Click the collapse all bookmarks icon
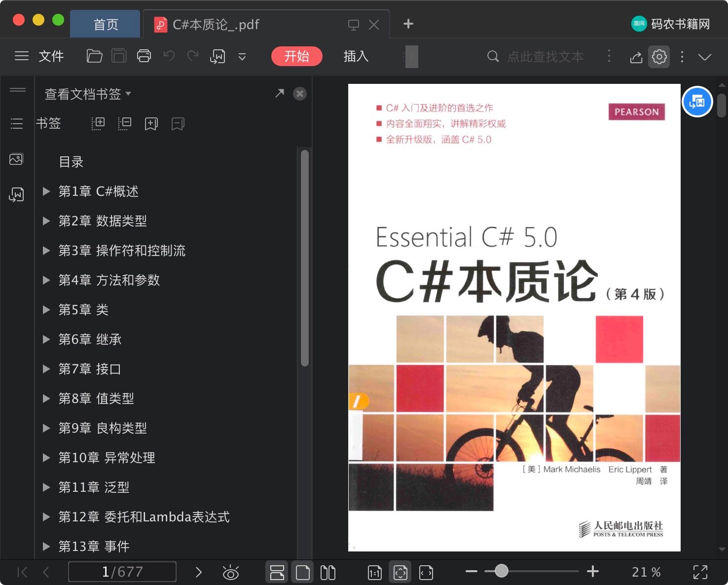Image resolution: width=728 pixels, height=585 pixels. click(x=125, y=123)
